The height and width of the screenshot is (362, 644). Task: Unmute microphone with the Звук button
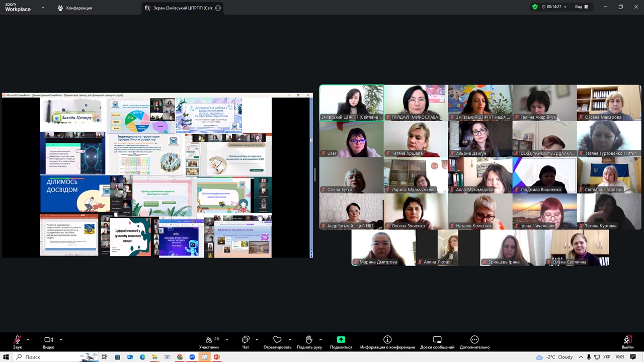tap(17, 340)
